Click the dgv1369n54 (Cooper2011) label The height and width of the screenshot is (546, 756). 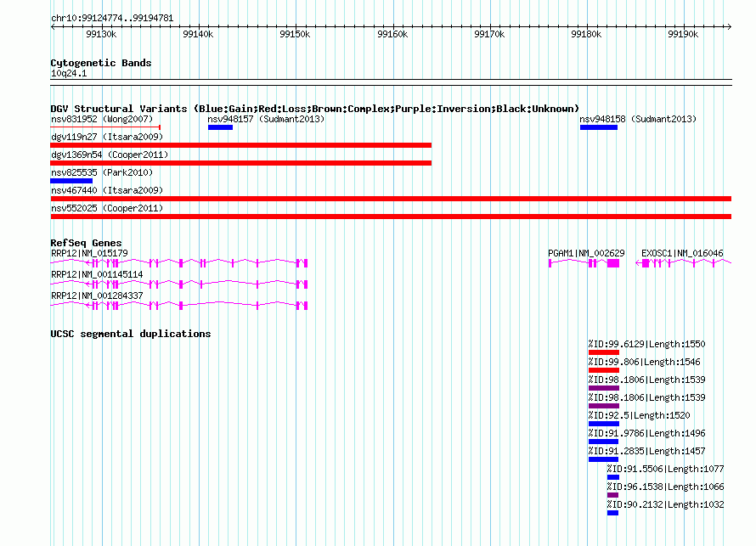click(110, 155)
